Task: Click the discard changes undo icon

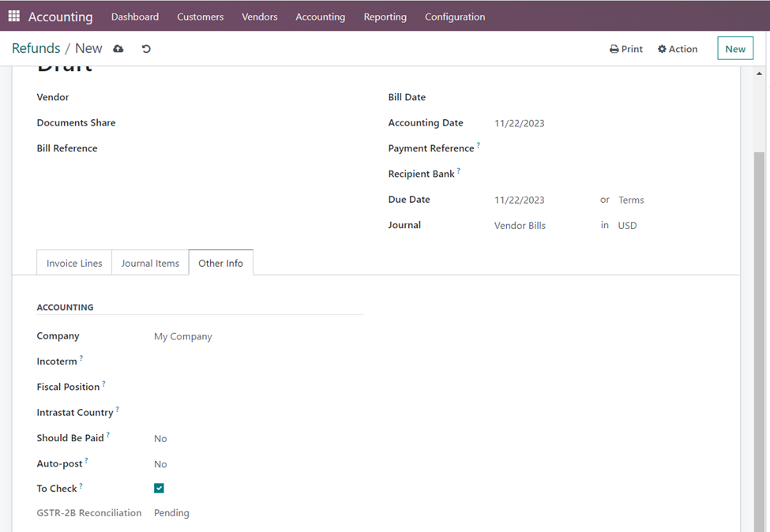Action: 146,49
